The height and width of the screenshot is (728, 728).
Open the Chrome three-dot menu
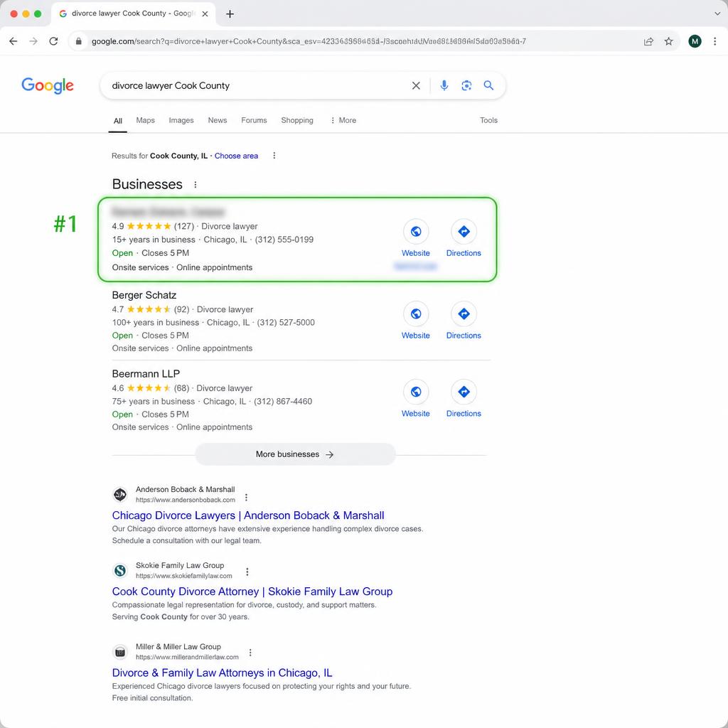[715, 41]
